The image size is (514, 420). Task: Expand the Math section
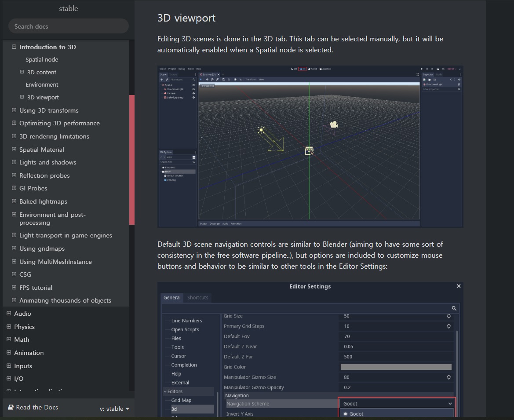[x=9, y=340]
